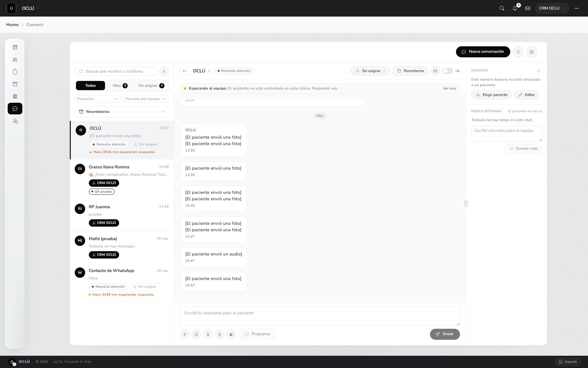Switch to the Sin asignar tab

coord(151,86)
